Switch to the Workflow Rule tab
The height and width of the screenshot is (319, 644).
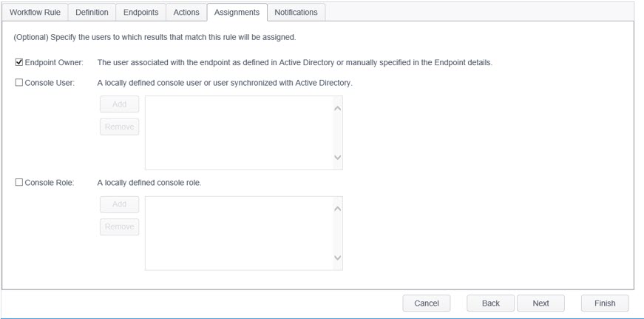pyautogui.click(x=35, y=12)
